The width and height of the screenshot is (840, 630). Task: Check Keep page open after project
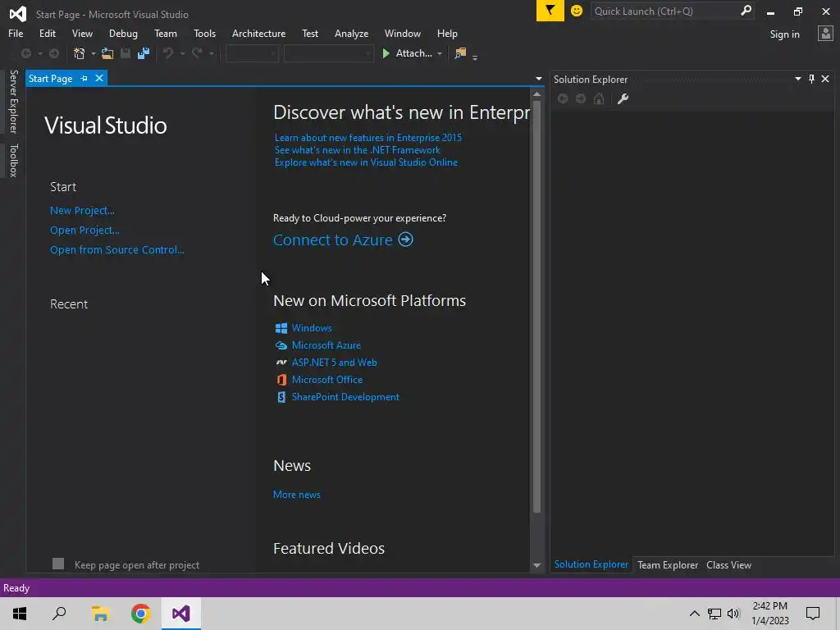[x=58, y=564]
